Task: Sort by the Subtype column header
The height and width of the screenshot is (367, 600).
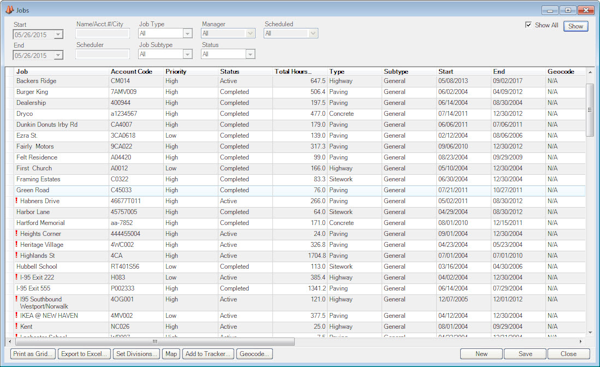Action: (x=409, y=71)
